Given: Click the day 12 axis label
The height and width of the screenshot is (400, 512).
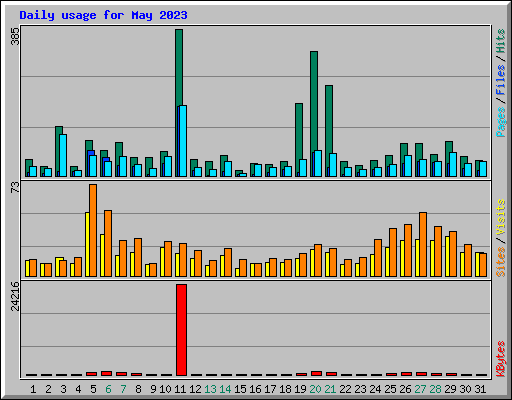Looking at the screenshot, I should [195, 389].
